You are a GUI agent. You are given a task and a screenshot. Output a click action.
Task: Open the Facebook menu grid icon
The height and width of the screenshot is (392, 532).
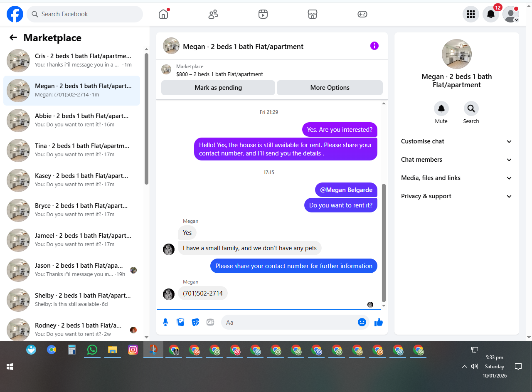[471, 14]
